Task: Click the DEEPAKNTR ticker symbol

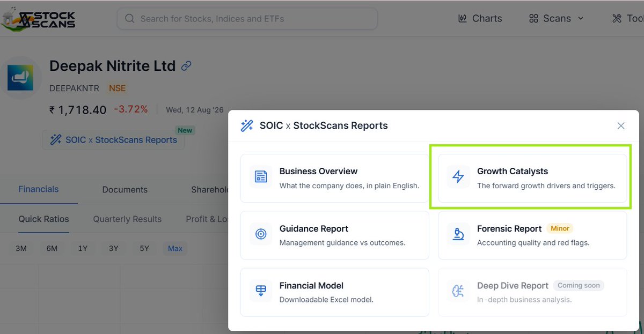Action: (75, 88)
